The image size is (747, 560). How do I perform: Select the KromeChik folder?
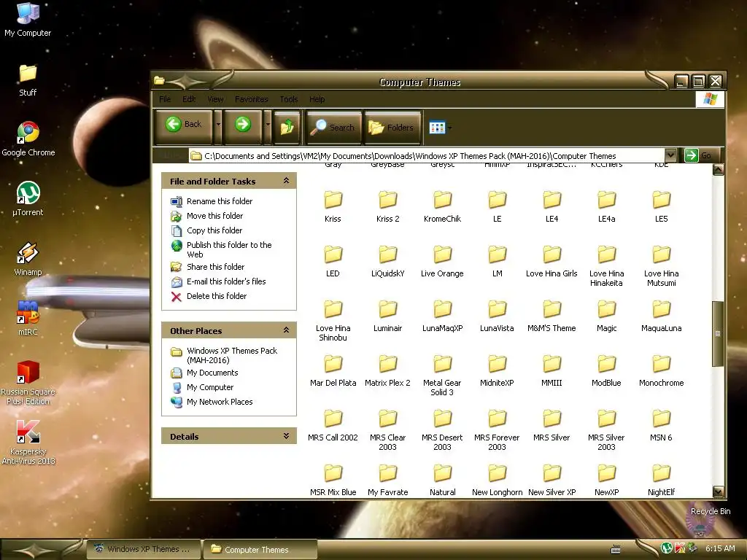[x=442, y=206]
